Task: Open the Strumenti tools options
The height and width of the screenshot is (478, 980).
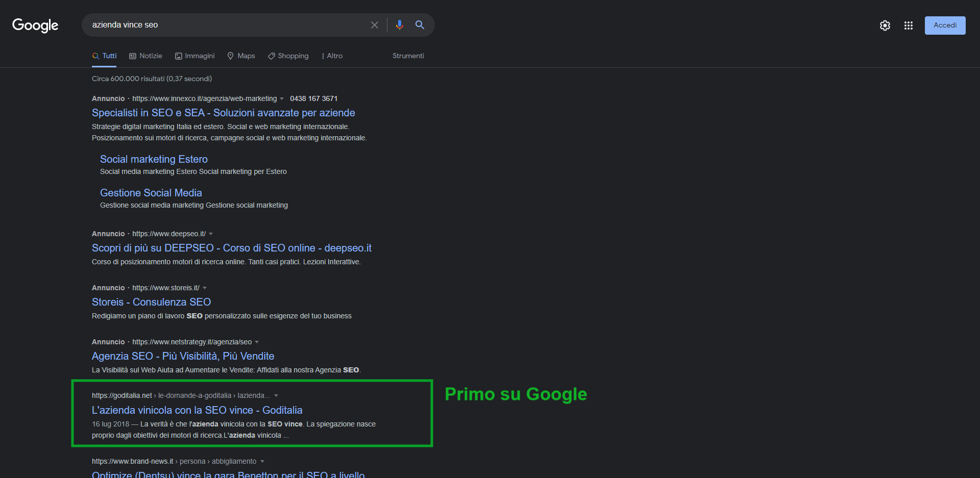Action: point(408,56)
